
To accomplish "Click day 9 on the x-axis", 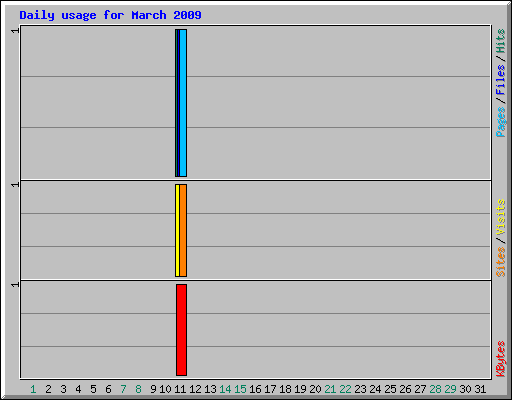I will click(x=153, y=389).
